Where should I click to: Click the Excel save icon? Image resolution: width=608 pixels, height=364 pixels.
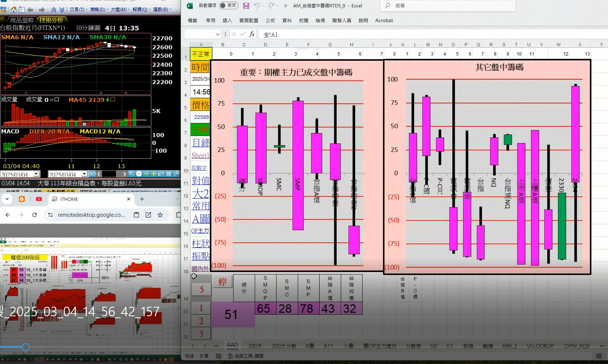tap(246, 6)
